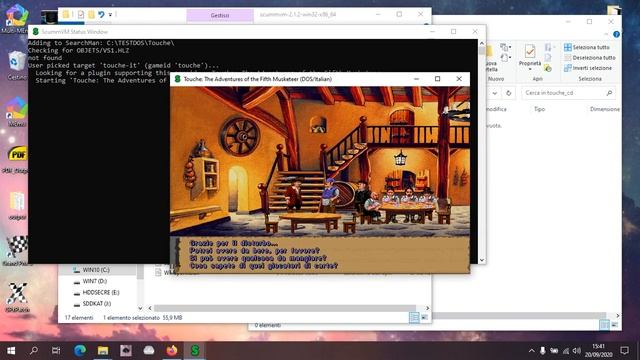Open Microsoft Edge from the taskbar
Image resolution: width=640 pixels, height=360 pixels.
[x=80, y=350]
